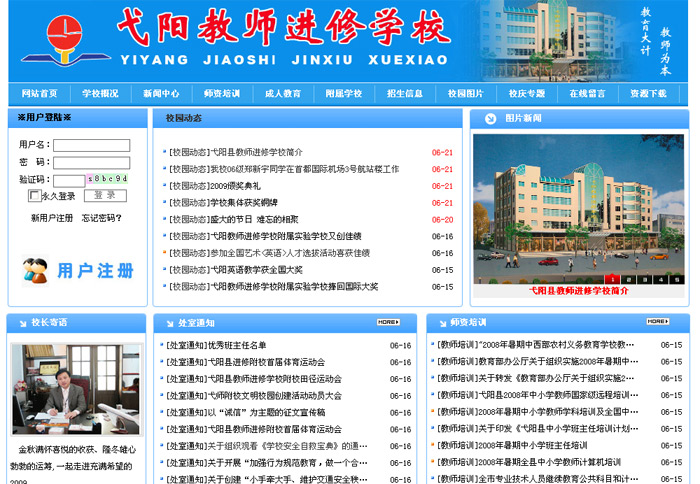The width and height of the screenshot is (700, 484).
Task: Go to the 在线留言 menu item
Action: click(587, 93)
